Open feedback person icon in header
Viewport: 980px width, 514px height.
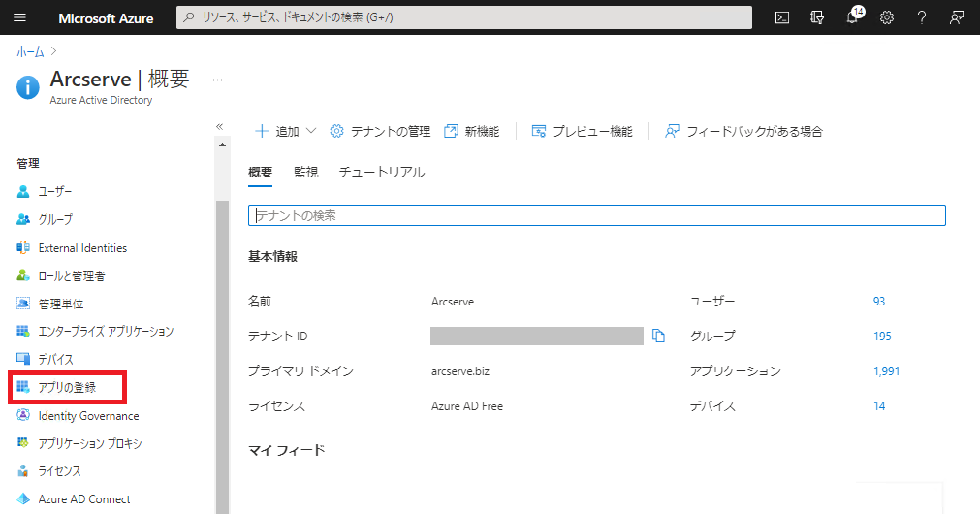pyautogui.click(x=956, y=17)
